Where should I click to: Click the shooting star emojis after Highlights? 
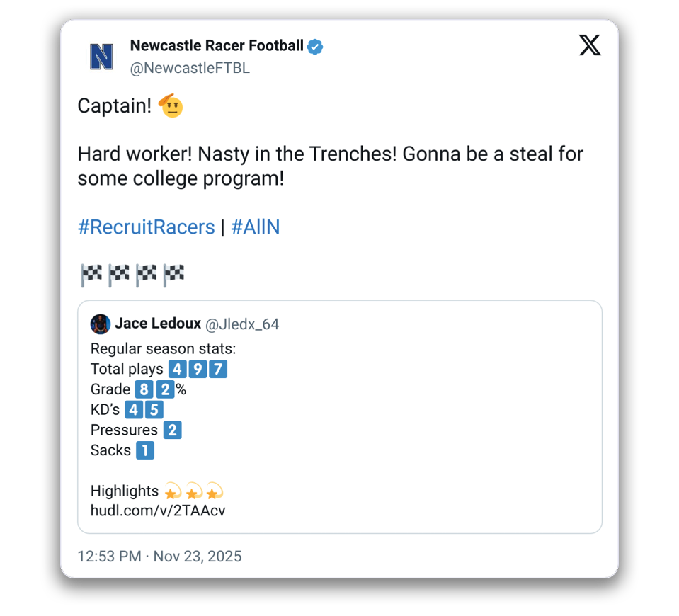pos(193,491)
